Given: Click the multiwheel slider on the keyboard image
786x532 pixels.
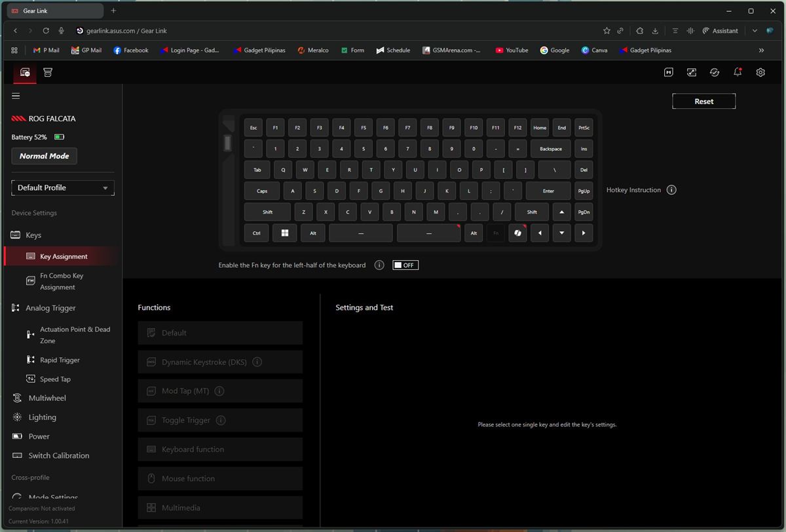Looking at the screenshot, I should tap(228, 143).
